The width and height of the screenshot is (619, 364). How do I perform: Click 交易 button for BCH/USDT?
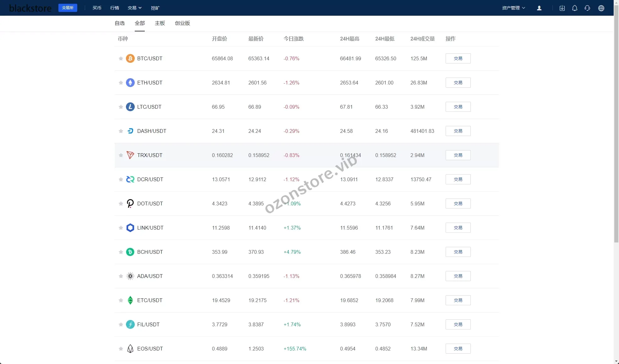458,252
